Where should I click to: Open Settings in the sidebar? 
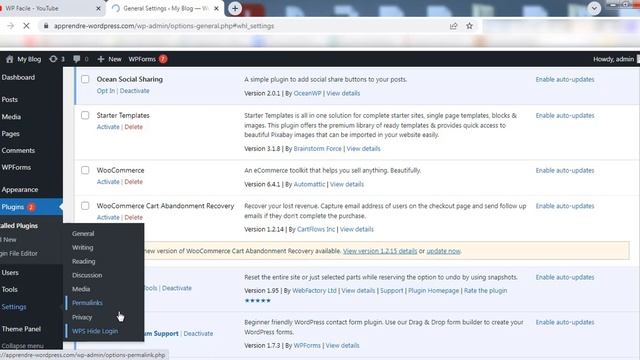(x=14, y=307)
